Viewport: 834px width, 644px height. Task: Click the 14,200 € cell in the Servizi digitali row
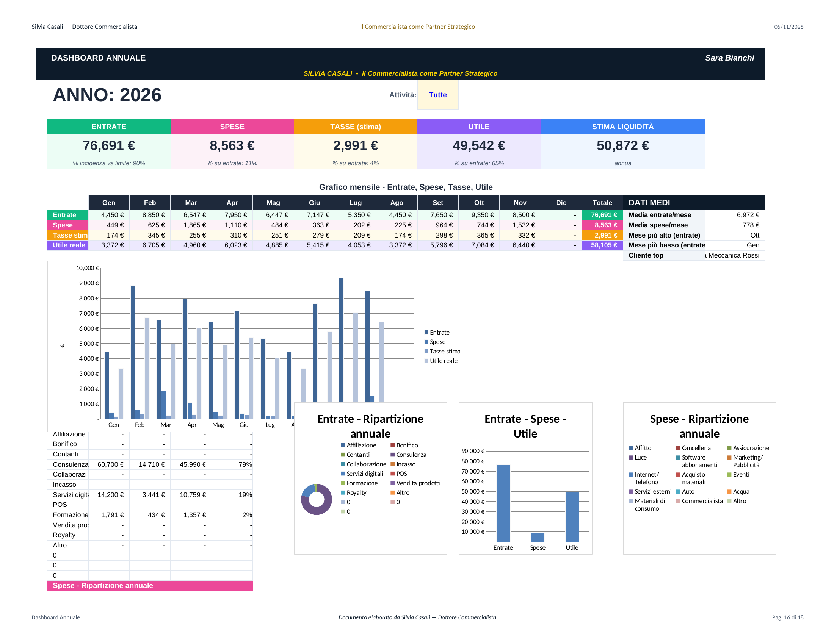pos(109,495)
